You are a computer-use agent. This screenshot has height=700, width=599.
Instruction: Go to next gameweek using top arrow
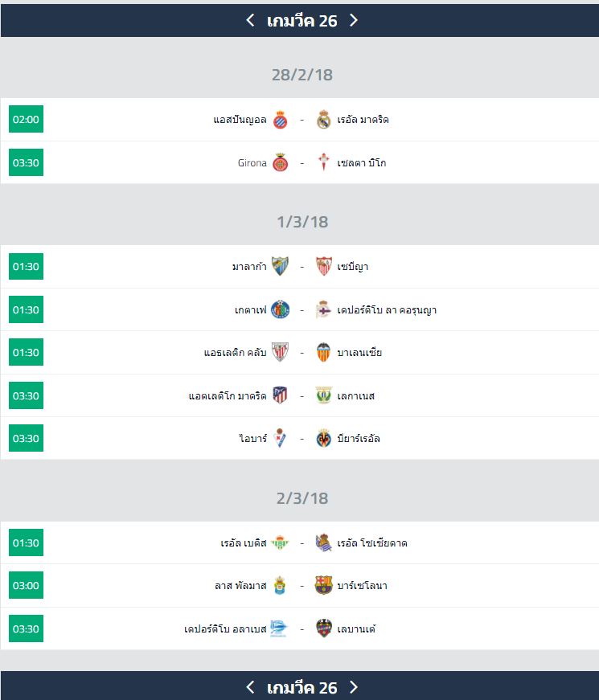point(353,20)
